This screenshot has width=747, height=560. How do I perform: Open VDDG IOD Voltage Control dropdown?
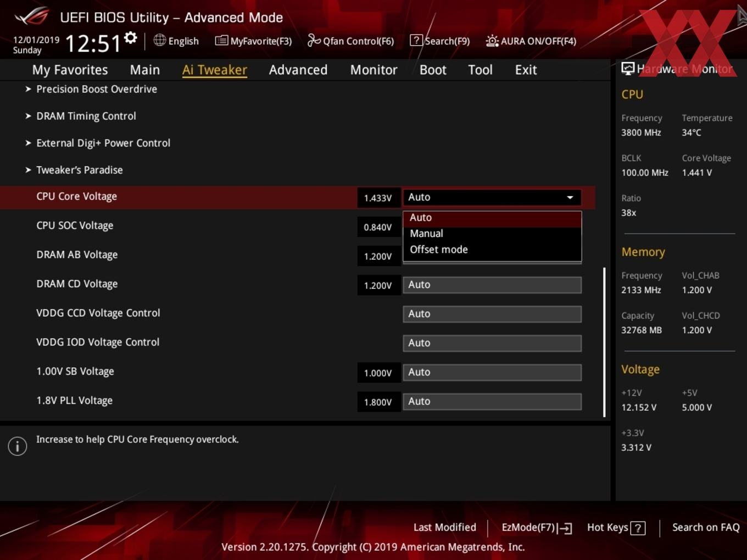[x=492, y=343]
